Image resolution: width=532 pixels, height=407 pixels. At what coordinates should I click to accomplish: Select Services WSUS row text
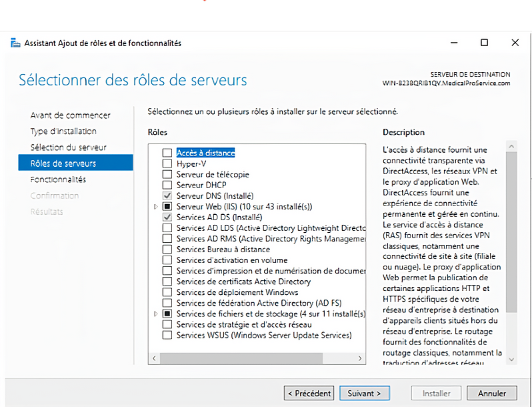click(x=264, y=335)
